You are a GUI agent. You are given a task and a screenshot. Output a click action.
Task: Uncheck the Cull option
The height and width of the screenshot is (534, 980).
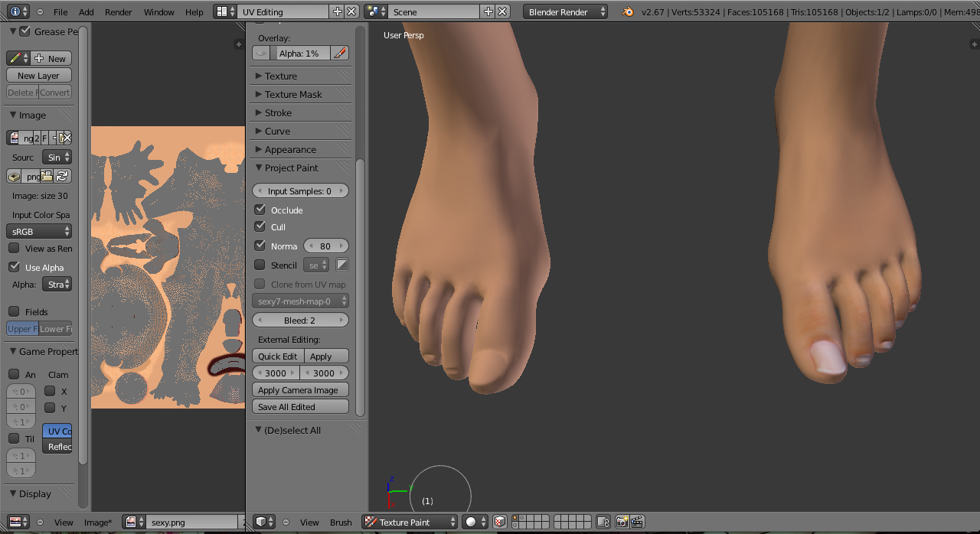(260, 226)
